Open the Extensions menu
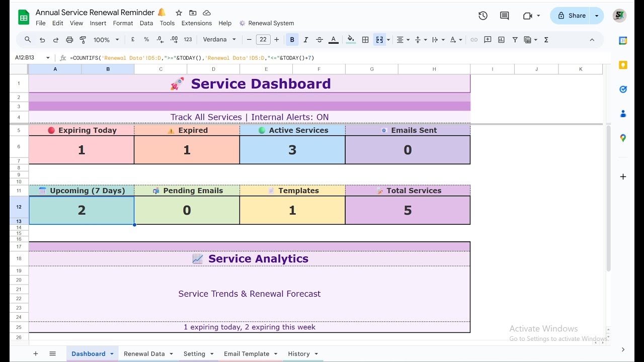Image resolution: width=644 pixels, height=362 pixels. point(197,23)
